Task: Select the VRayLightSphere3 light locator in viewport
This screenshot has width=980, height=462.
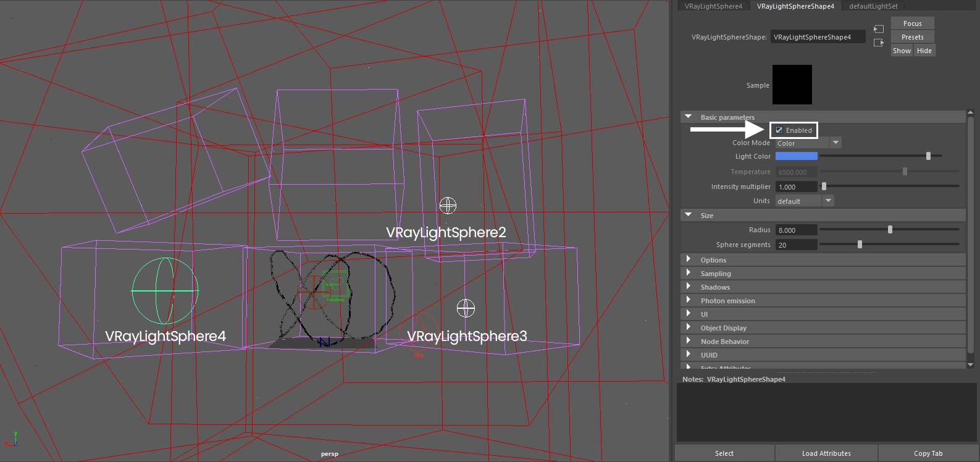Action: 466,308
